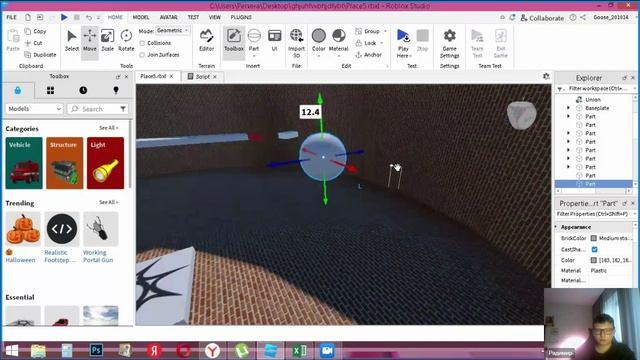
Task: Open Game Settings
Action: [x=449, y=43]
